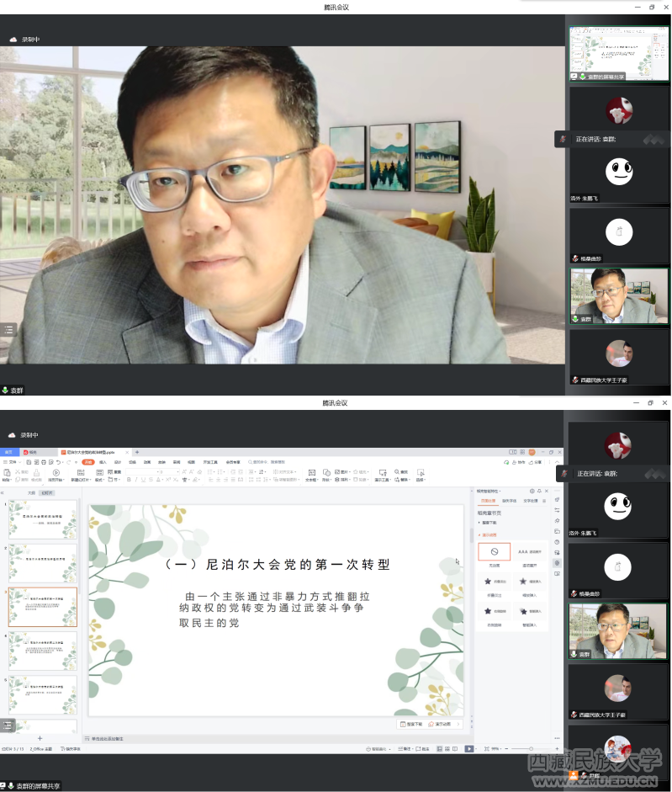Add slide with plus below thumbnails
The width and height of the screenshot is (672, 792).
(x=40, y=738)
